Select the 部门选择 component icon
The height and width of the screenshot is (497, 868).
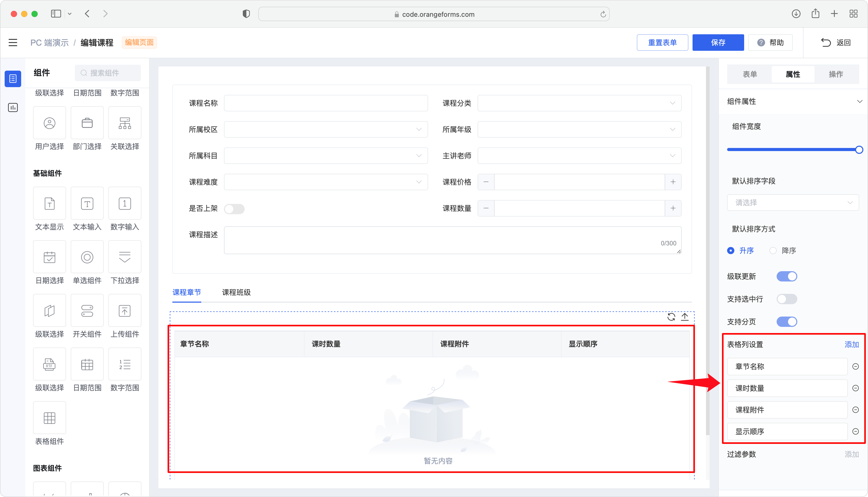tap(87, 123)
